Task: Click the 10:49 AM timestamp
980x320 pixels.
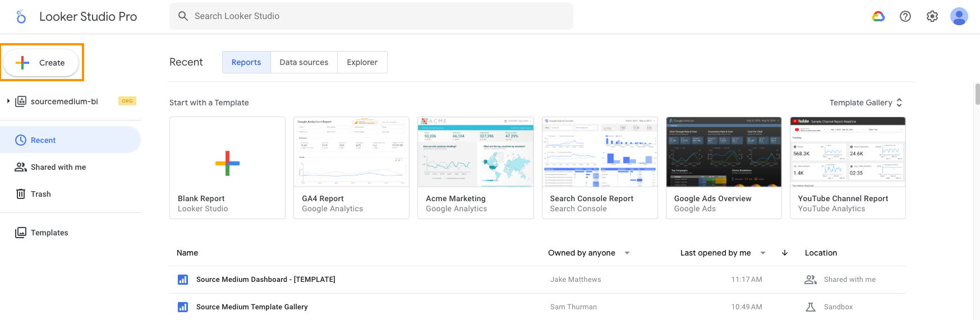Action: pos(747,307)
